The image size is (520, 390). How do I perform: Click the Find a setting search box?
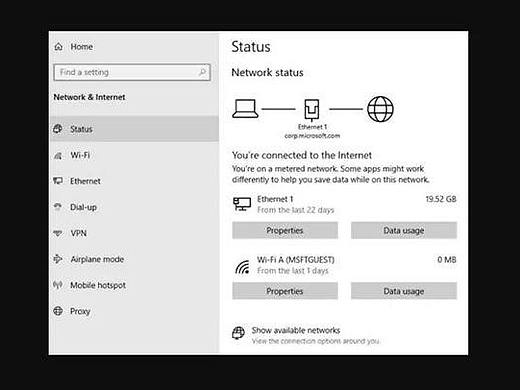point(132,72)
